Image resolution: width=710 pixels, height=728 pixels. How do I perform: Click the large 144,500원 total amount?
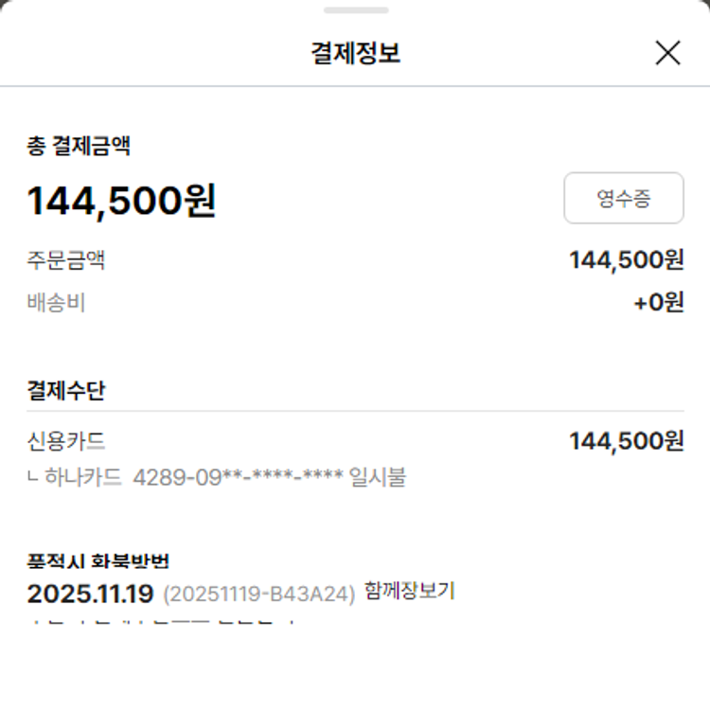coord(121,201)
